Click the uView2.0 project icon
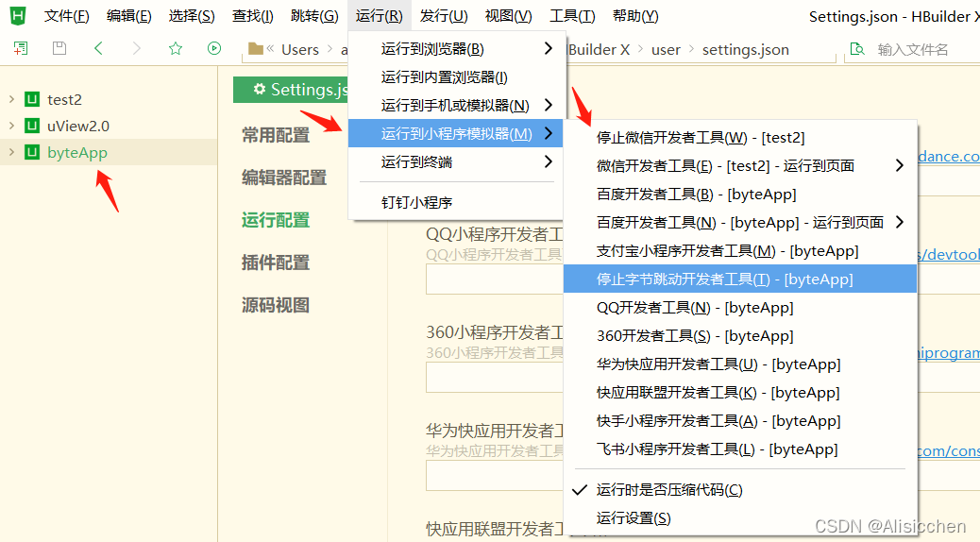 (32, 126)
